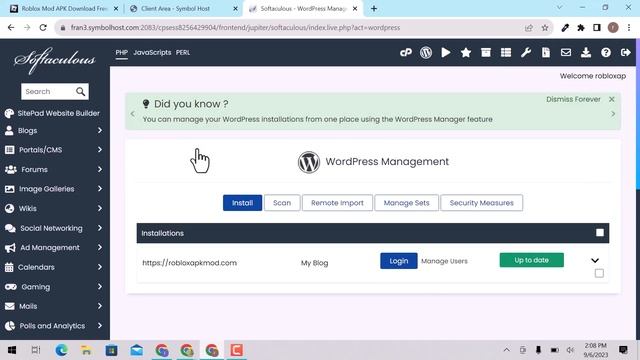640x360 pixels.
Task: Open email settings envelope icon
Action: tap(566, 52)
